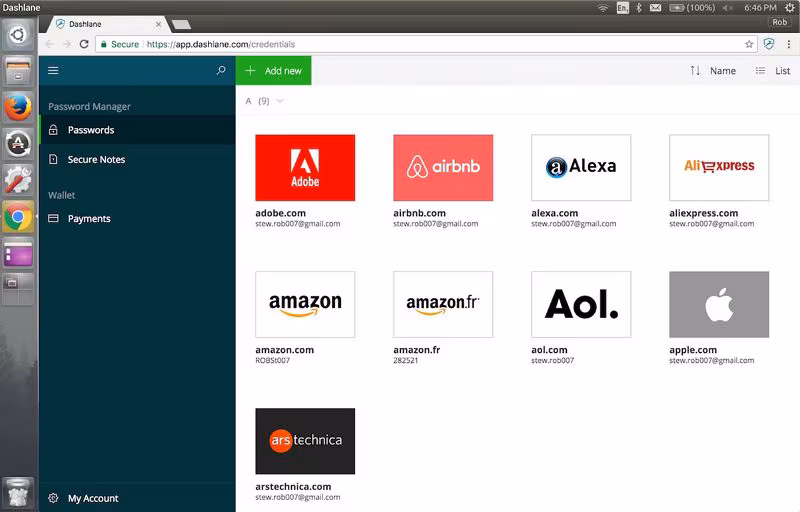This screenshot has height=512, width=800.
Task: Click the Passwords lock icon
Action: (53, 130)
